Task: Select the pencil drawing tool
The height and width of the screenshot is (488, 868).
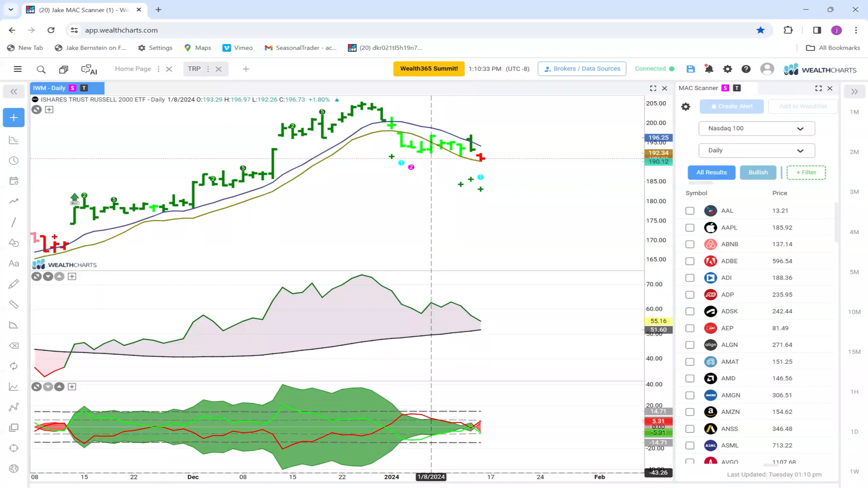Action: coord(14,284)
